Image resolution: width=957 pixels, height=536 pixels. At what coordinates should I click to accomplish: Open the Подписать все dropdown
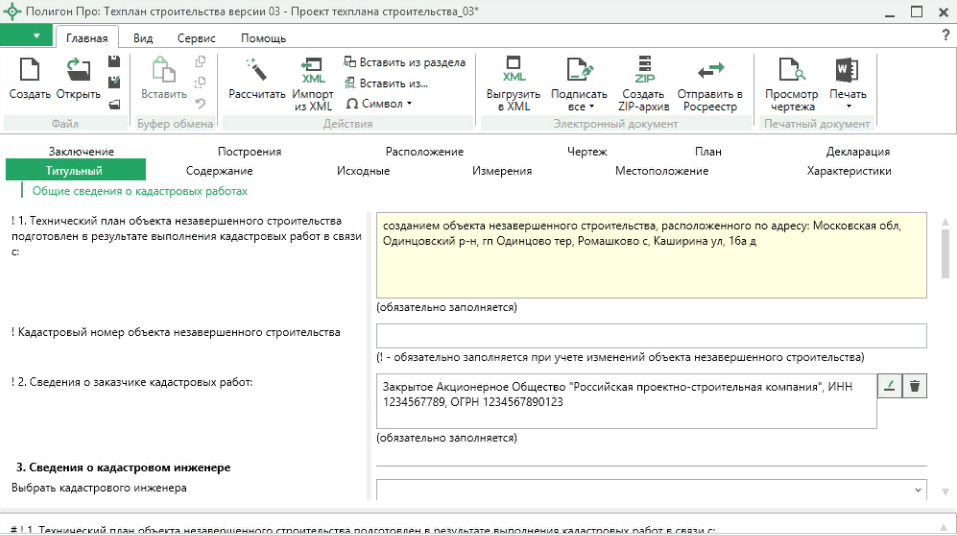pyautogui.click(x=578, y=84)
